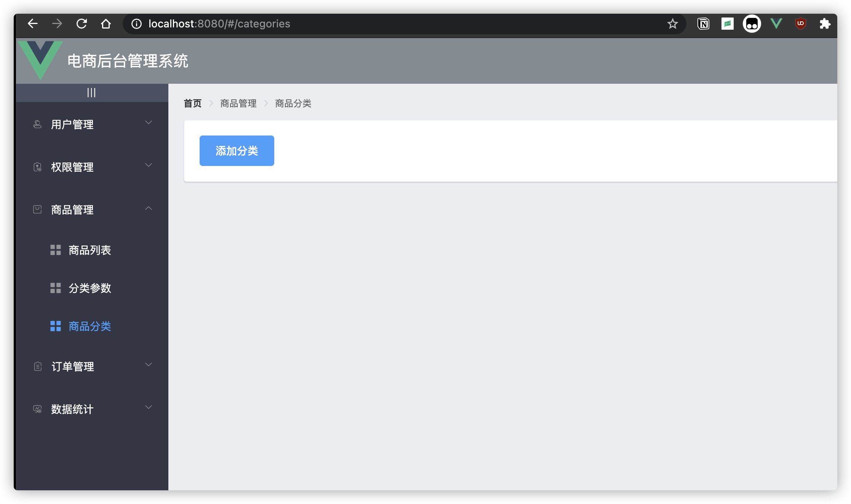851x504 pixels.
Task: Click the browser forward arrow
Action: 57,24
